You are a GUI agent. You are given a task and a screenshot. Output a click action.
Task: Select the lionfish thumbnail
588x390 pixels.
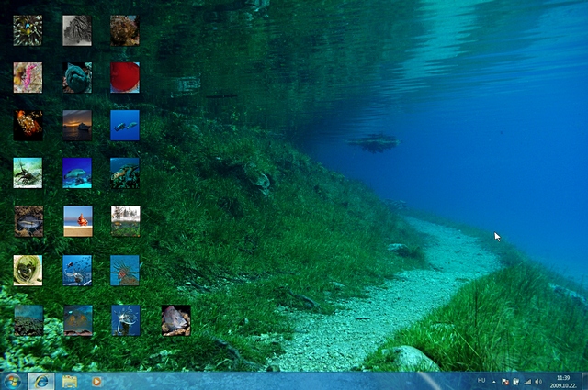click(125, 270)
